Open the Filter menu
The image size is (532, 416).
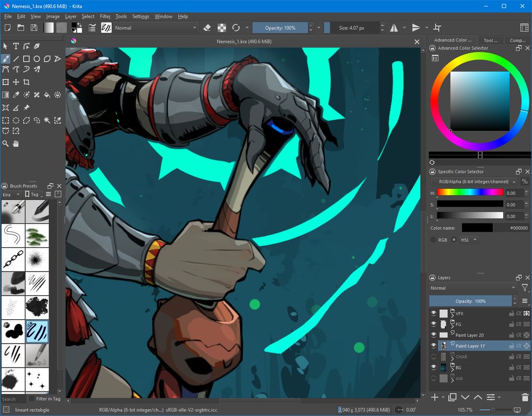(x=105, y=16)
